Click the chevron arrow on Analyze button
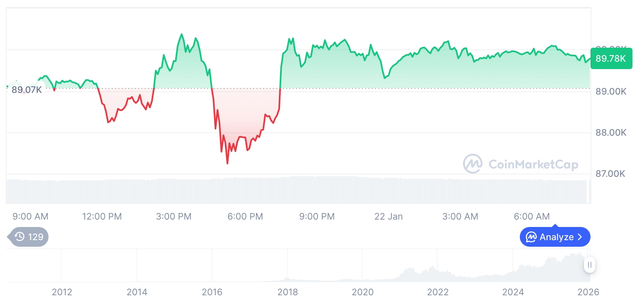 580,237
